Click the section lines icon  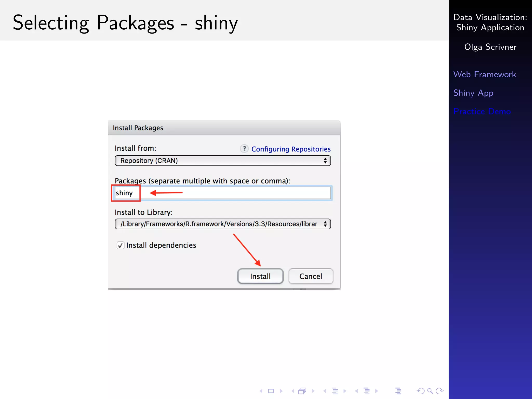point(367,391)
